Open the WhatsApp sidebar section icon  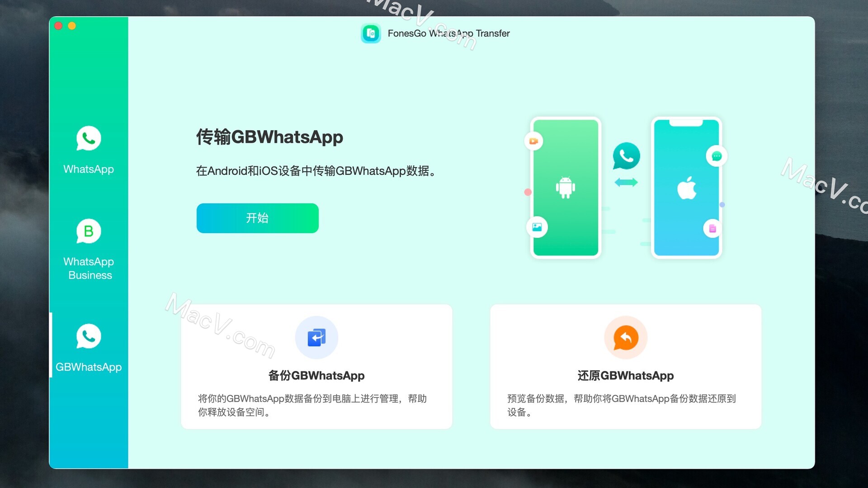click(x=89, y=138)
